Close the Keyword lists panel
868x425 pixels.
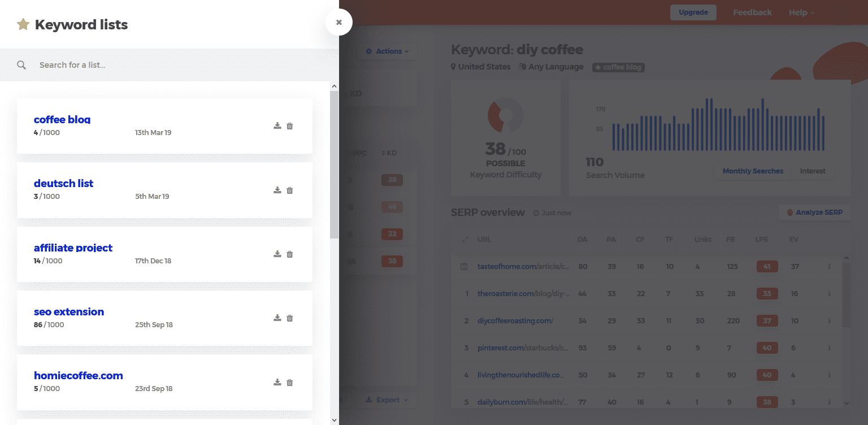click(x=339, y=22)
